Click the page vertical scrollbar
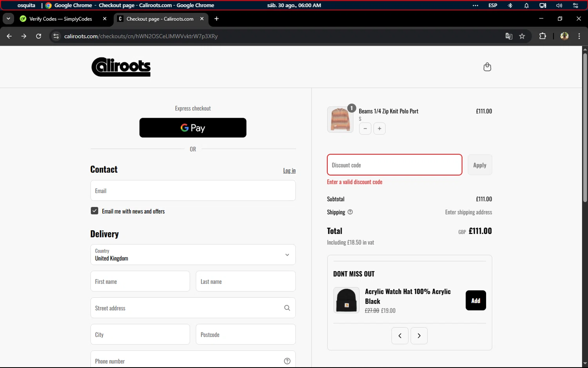The height and width of the screenshot is (368, 588). [x=585, y=128]
